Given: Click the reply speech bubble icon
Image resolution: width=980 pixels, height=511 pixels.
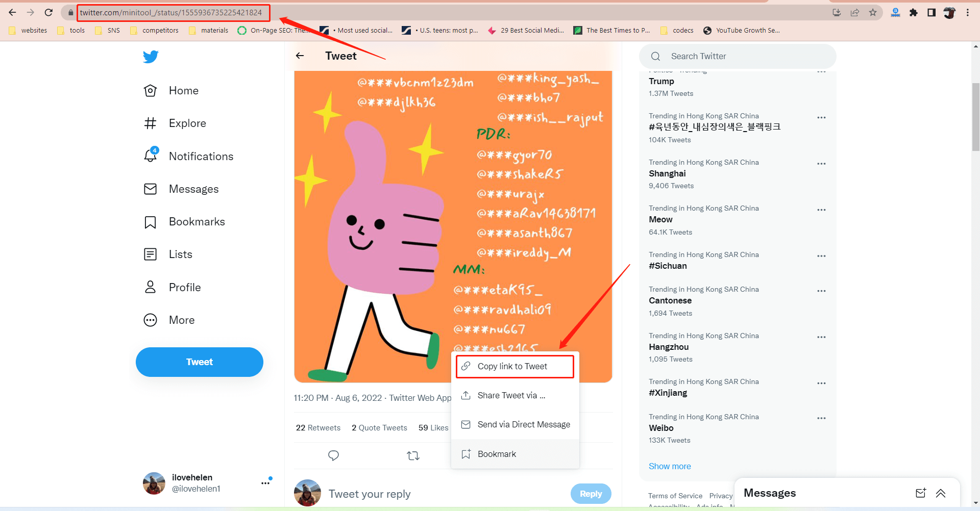Looking at the screenshot, I should coord(333,455).
